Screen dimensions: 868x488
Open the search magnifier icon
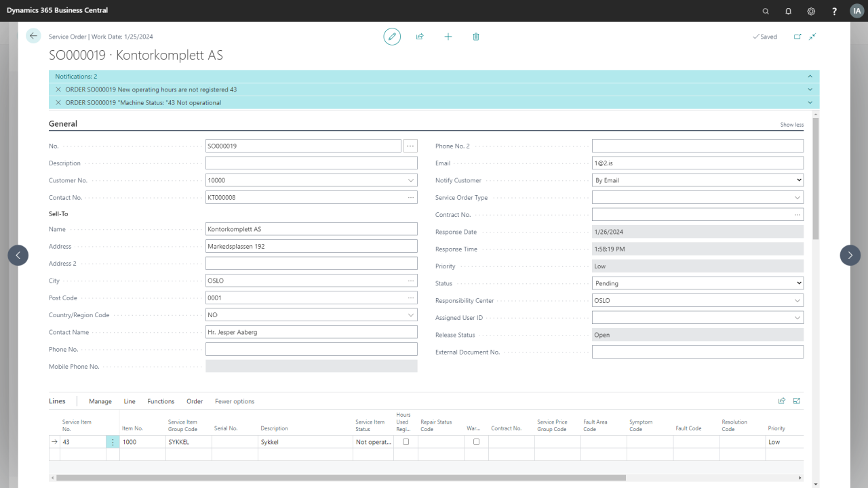766,11
